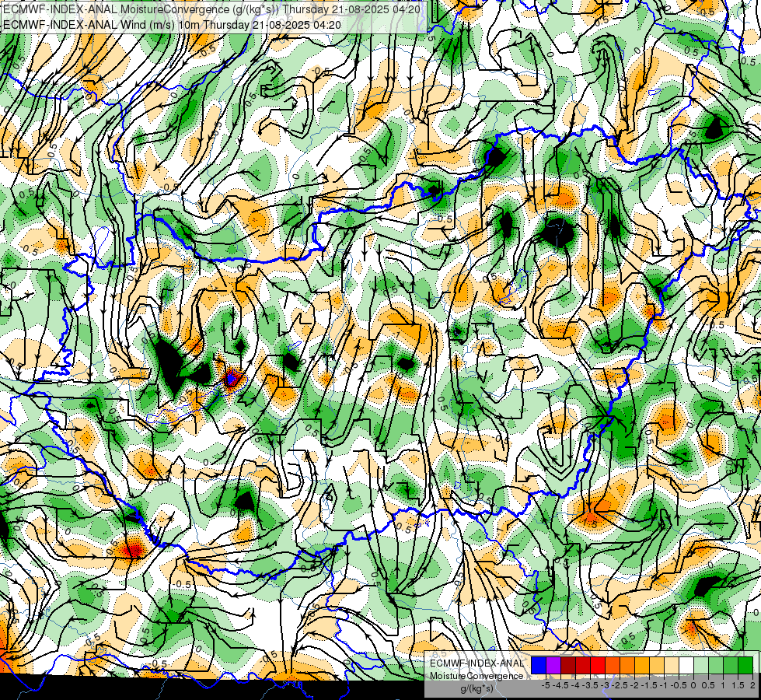The height and width of the screenshot is (700, 761).
Task: Click the -5 tick label in legend
Action: pyautogui.click(x=546, y=685)
